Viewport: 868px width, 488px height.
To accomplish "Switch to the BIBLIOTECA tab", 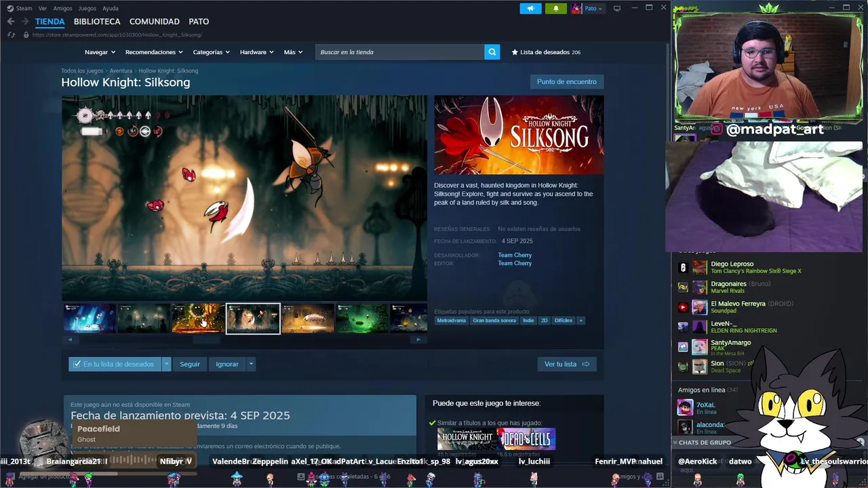I will 97,22.
